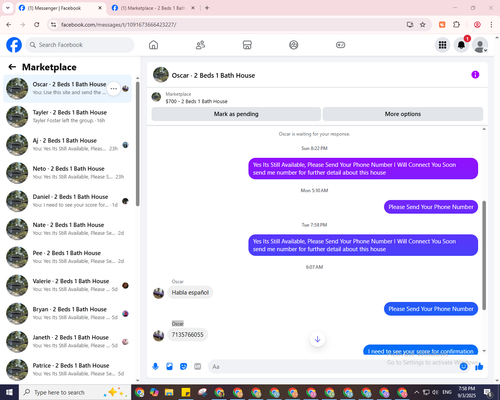Open the Patrice conversation
The height and width of the screenshot is (400, 500).
[x=68, y=370]
